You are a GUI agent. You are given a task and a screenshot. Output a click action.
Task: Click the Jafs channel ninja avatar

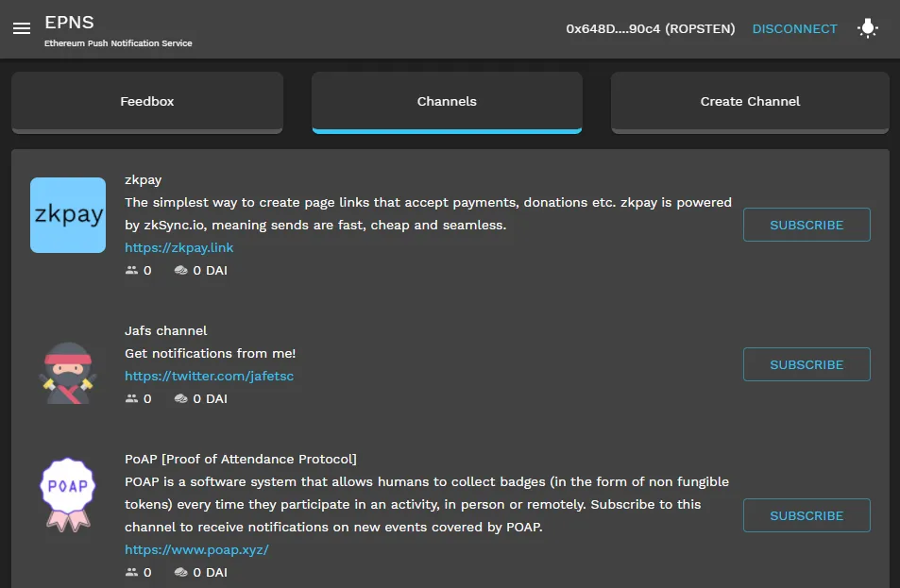click(68, 372)
